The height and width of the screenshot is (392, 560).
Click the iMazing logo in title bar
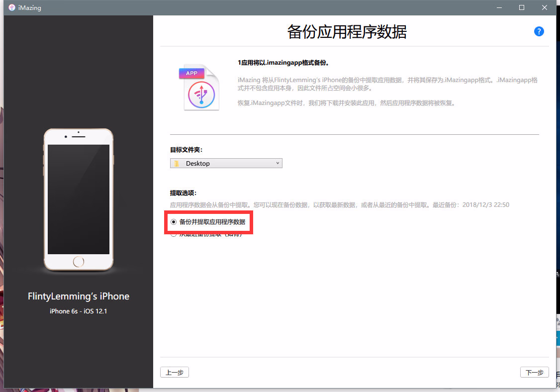(11, 7)
